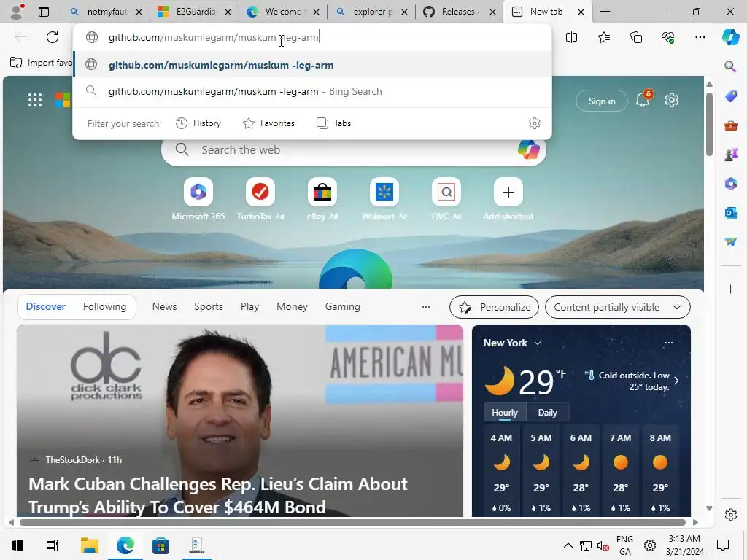Image resolution: width=747 pixels, height=560 pixels.
Task: Expand the Content partially visible dropdown
Action: tap(617, 307)
